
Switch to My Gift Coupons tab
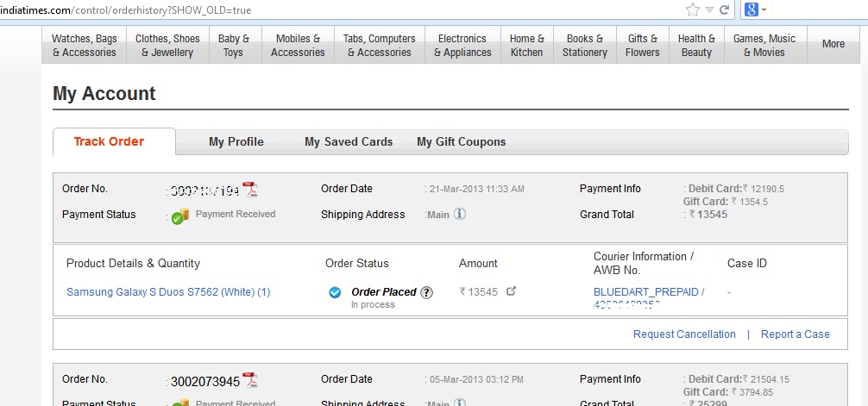pyautogui.click(x=461, y=141)
